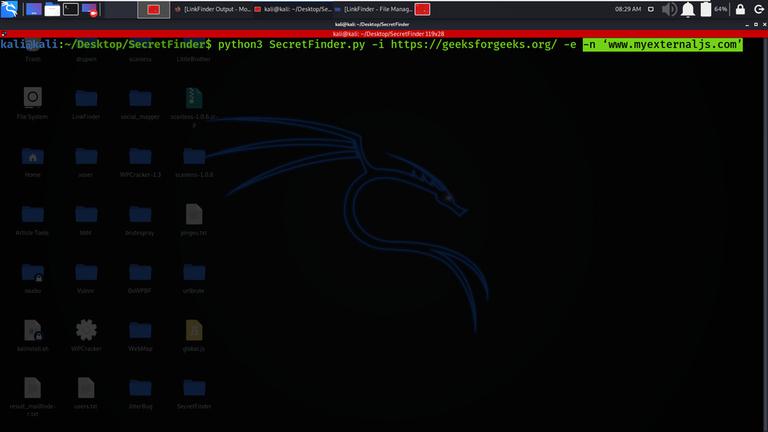
Task: Open the social_mapper desktop folder
Action: point(140,103)
